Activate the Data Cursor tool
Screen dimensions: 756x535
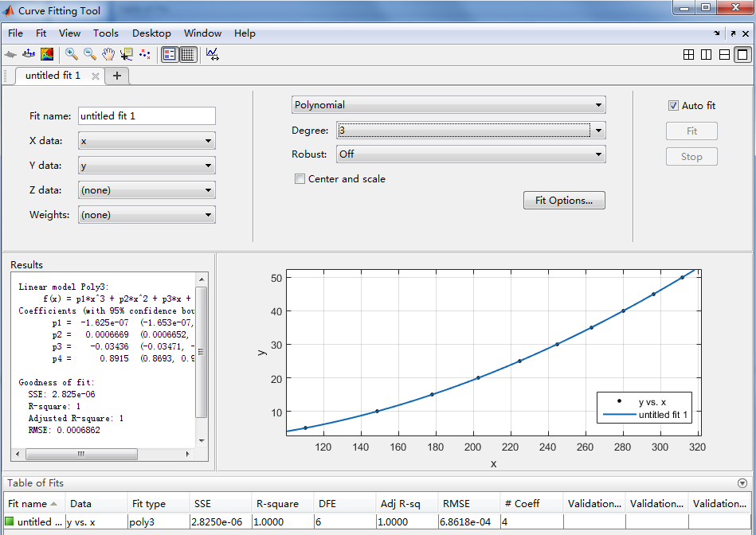127,54
